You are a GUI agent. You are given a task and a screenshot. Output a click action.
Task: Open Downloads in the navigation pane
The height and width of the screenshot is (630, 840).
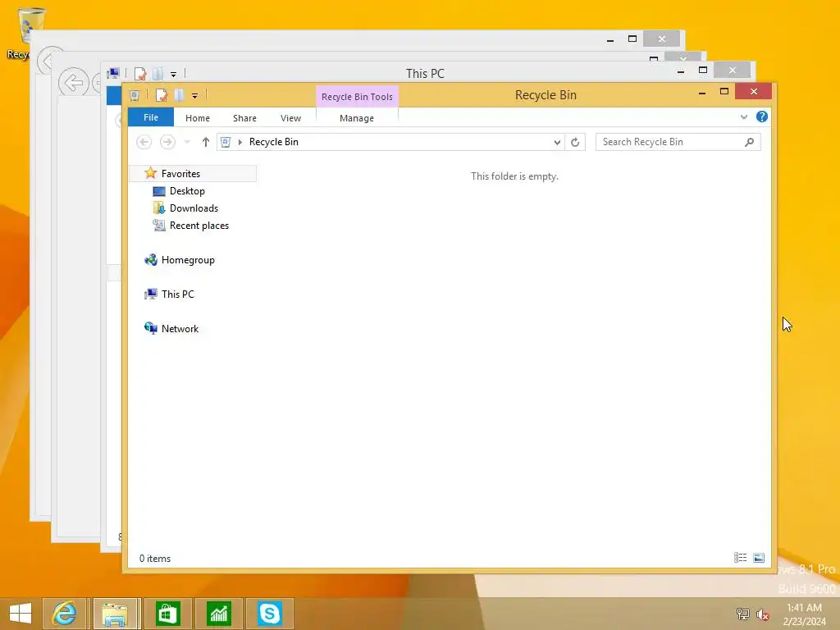click(194, 208)
